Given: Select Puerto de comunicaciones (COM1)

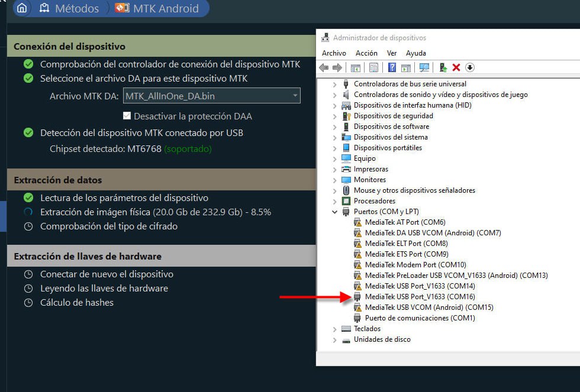Looking at the screenshot, I should 420,318.
